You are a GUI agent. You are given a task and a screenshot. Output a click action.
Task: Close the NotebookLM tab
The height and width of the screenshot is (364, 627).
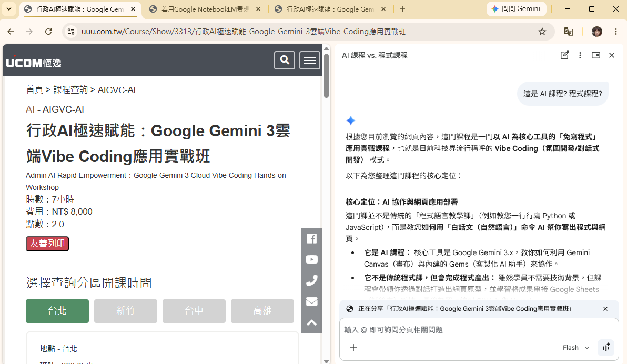[x=258, y=9]
